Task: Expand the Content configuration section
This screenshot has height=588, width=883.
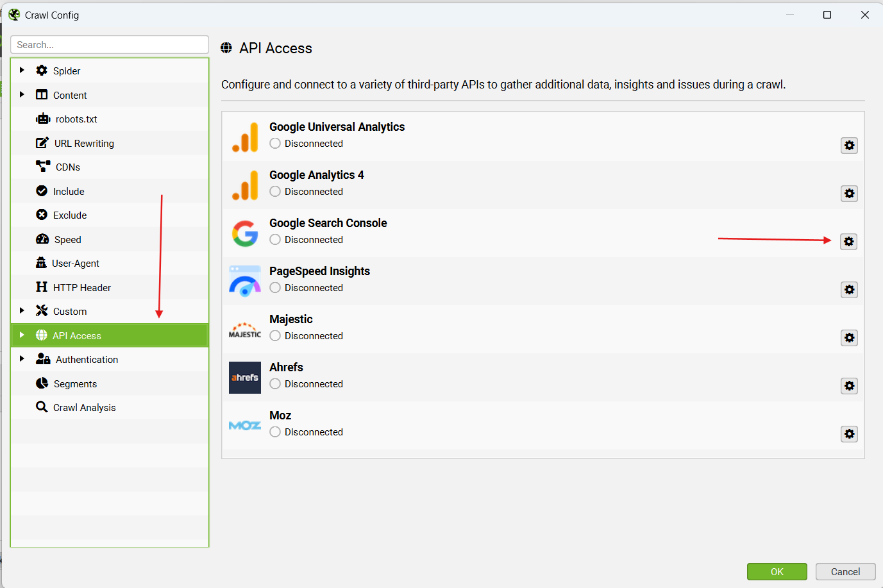Action: tap(22, 95)
